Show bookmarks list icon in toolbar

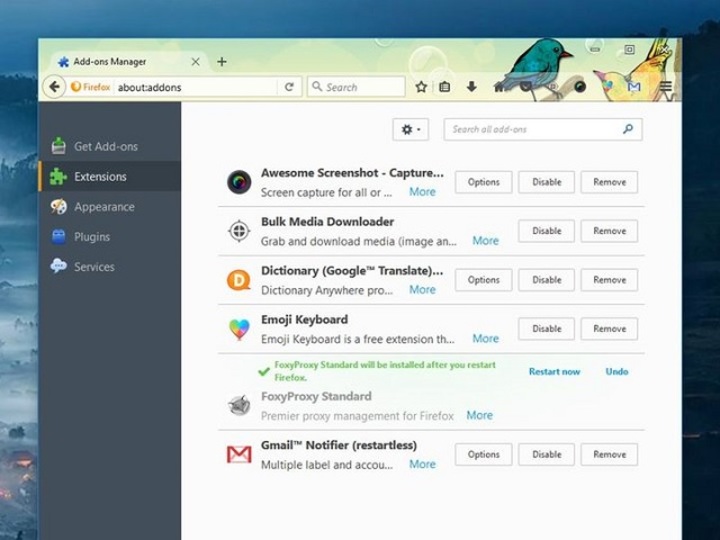444,87
